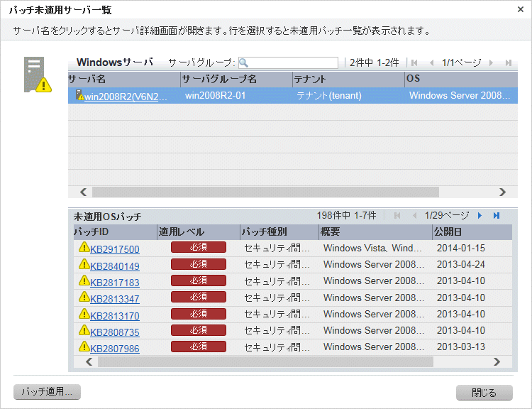Sort patches by 適用レベル column header
532x409 pixels.
tap(198, 232)
